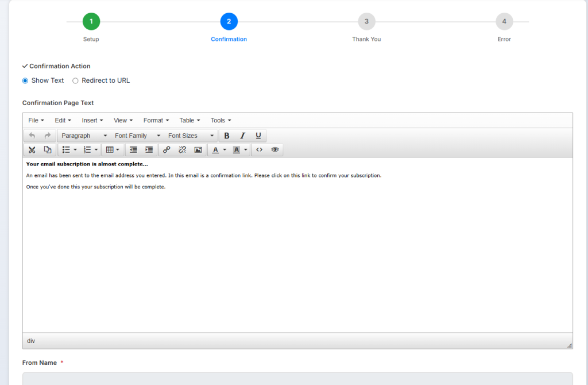Open the Format menu
Image resolution: width=588 pixels, height=385 pixels.
point(156,121)
